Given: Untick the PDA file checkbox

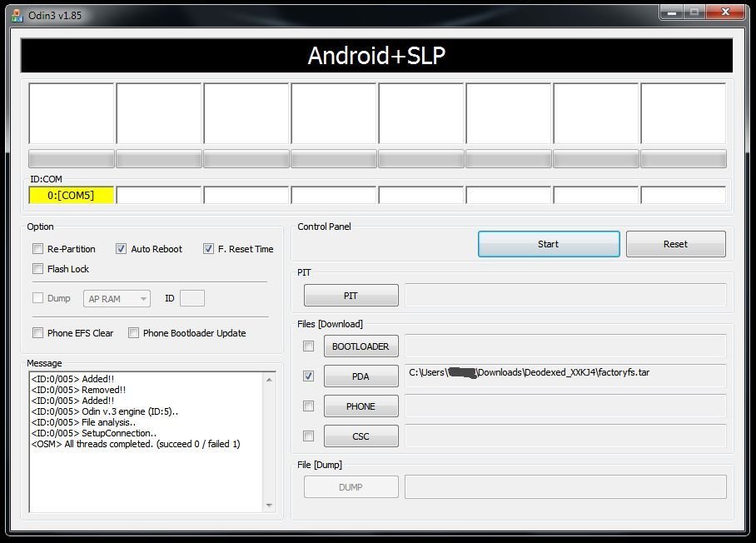Looking at the screenshot, I should tap(309, 376).
